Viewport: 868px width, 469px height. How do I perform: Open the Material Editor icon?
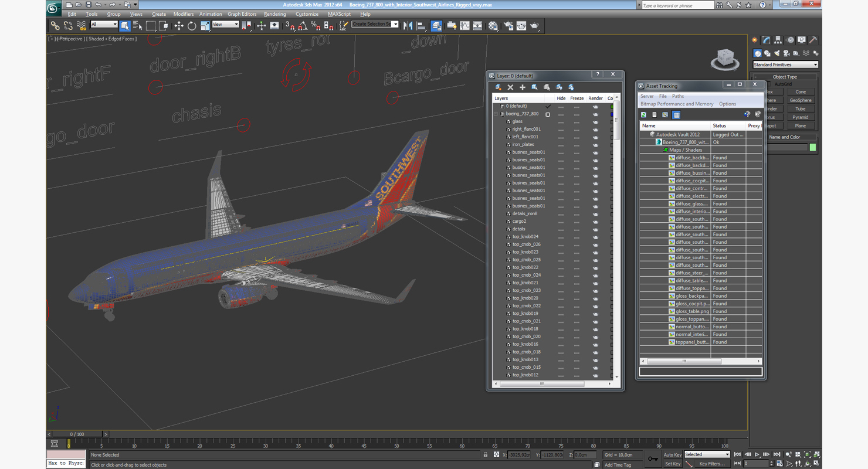pos(493,26)
